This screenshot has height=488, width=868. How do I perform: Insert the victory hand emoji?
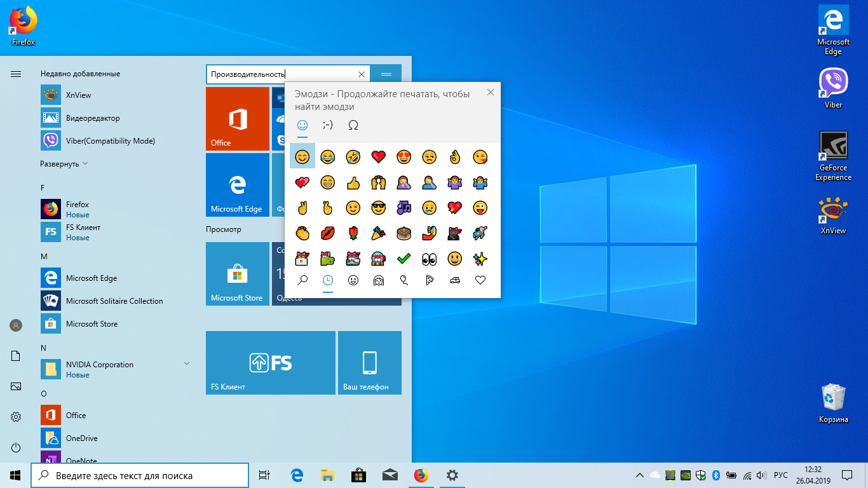tap(302, 208)
